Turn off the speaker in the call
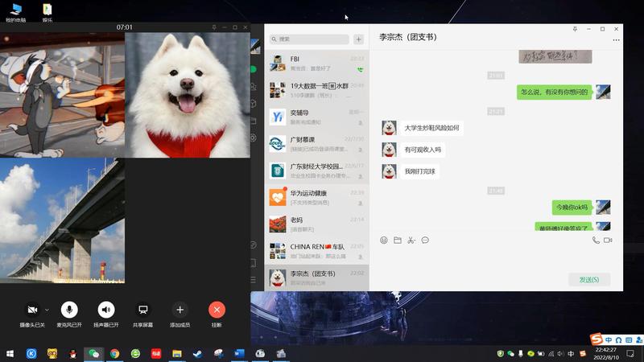 [x=106, y=310]
